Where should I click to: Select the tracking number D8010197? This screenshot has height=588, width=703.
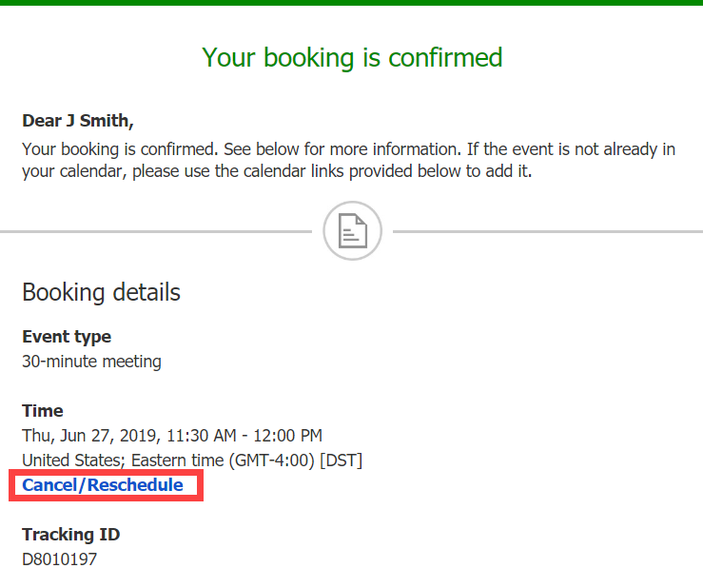[59, 559]
